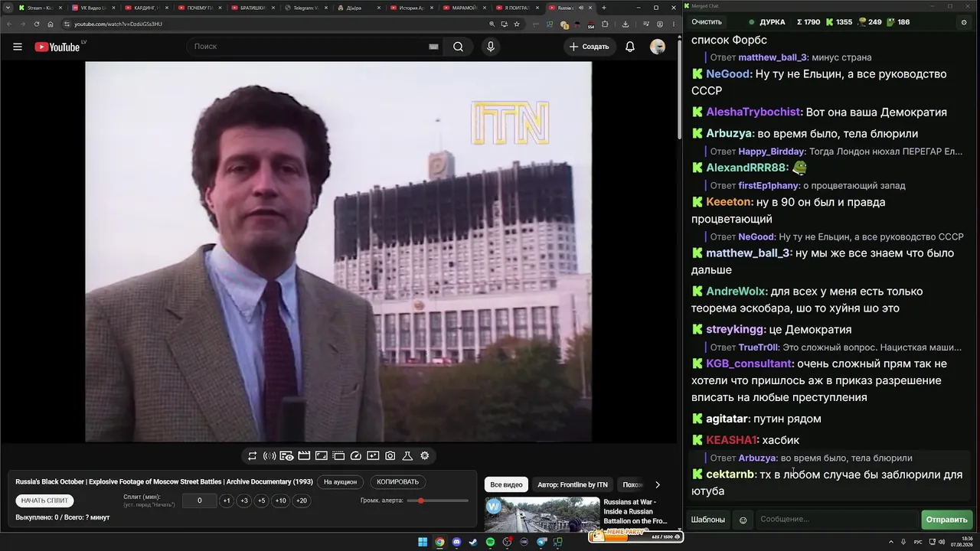
Task: Open emoji picker in chat
Action: (x=743, y=520)
